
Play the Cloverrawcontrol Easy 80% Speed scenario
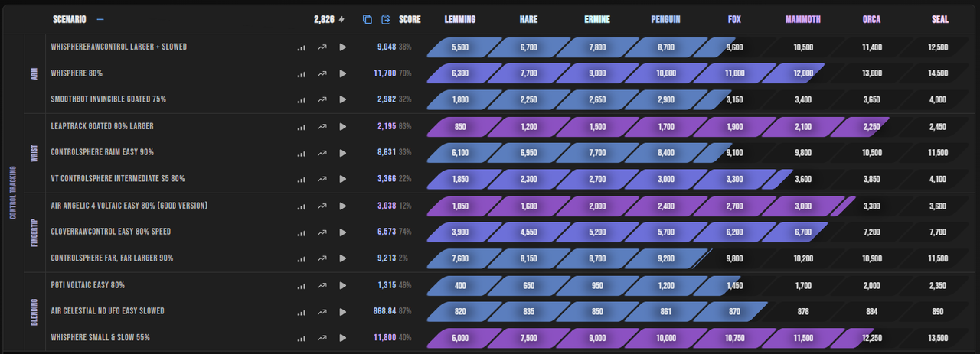(343, 232)
